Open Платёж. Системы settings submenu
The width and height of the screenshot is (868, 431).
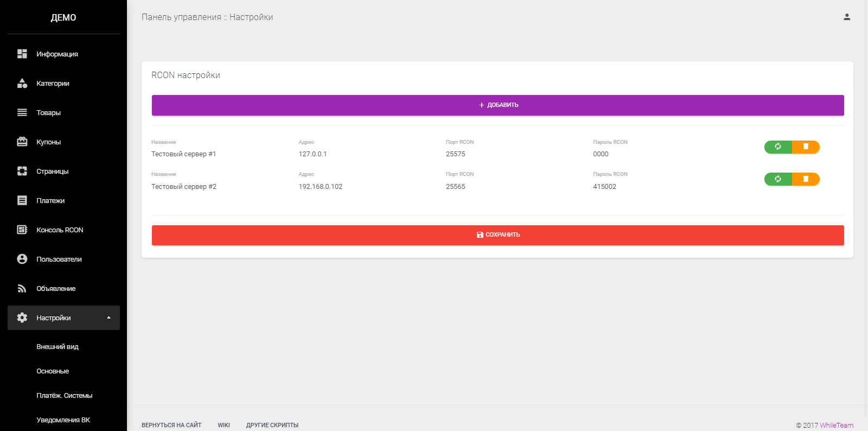pos(63,395)
